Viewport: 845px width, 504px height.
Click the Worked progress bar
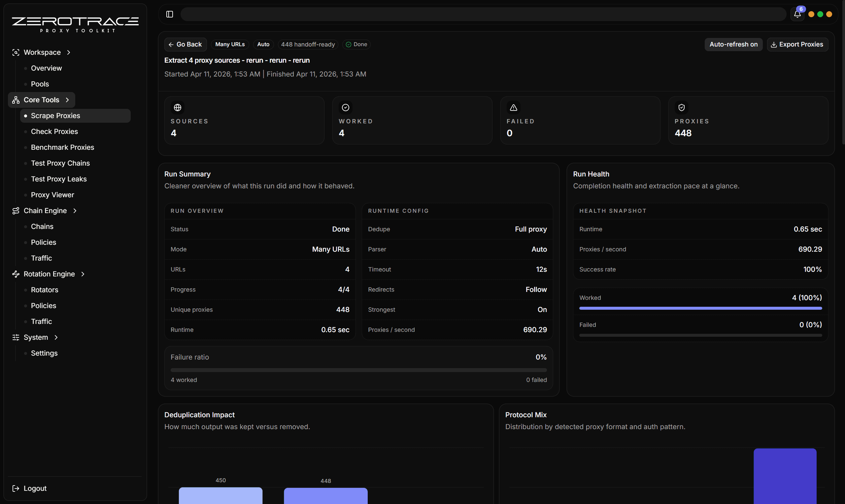coord(700,308)
